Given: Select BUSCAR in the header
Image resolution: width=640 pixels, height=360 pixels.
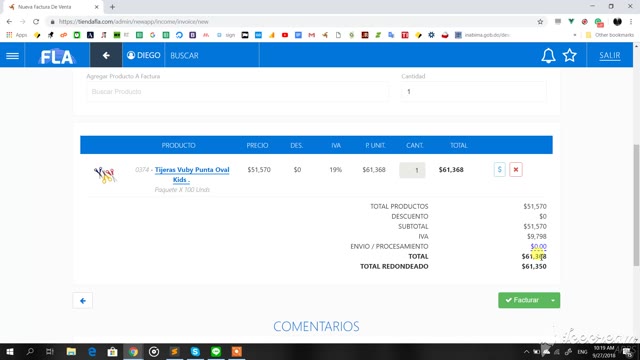Looking at the screenshot, I should [184, 56].
